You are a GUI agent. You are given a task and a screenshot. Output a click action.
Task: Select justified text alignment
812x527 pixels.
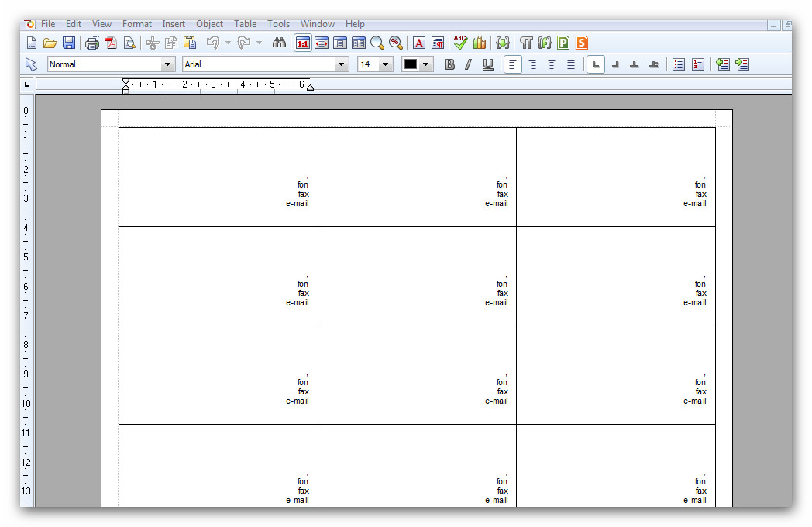tap(571, 64)
